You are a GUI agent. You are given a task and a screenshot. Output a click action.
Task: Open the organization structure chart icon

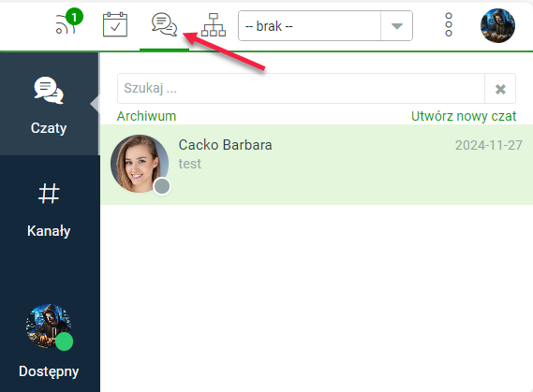(214, 24)
